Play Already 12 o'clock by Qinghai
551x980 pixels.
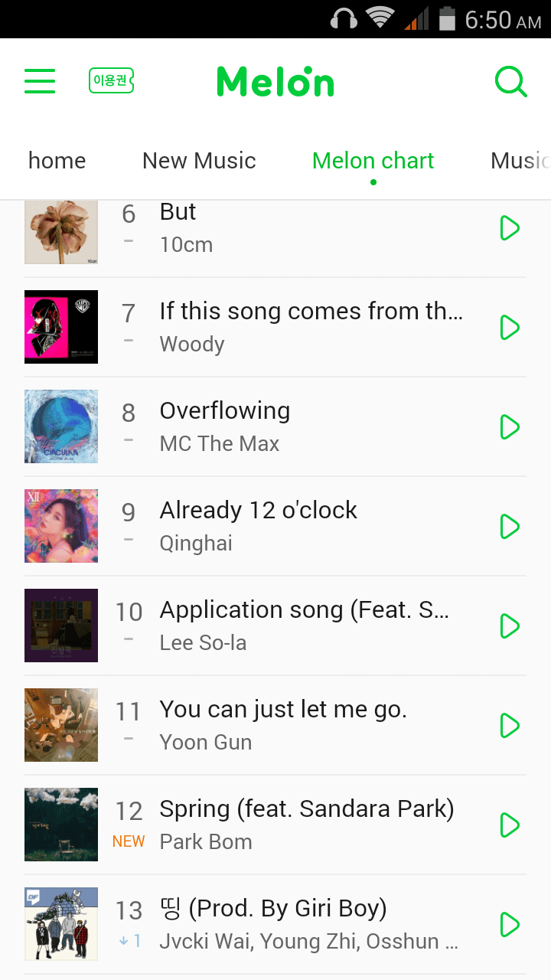tap(510, 527)
